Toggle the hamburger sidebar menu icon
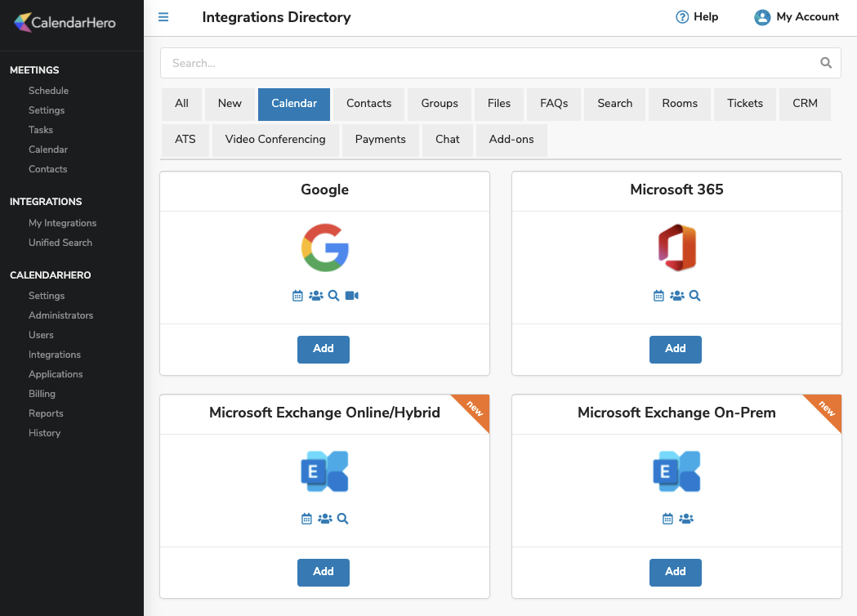Viewport: 857px width, 616px height. [x=163, y=17]
